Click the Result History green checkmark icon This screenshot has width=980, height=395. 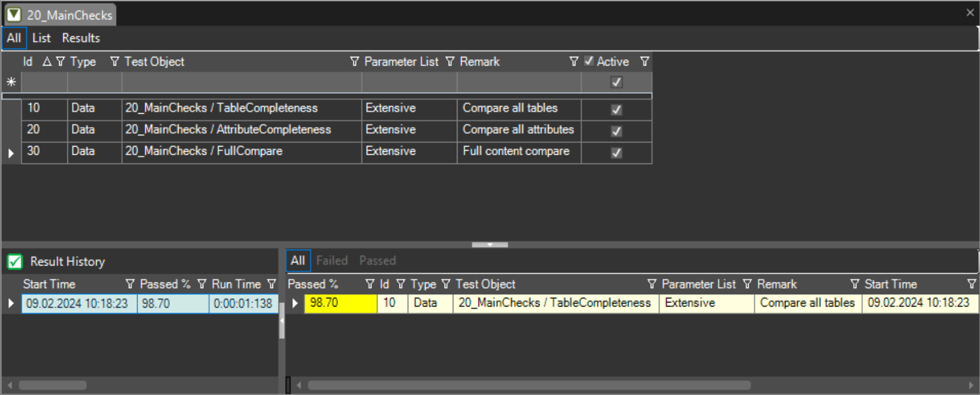point(15,261)
